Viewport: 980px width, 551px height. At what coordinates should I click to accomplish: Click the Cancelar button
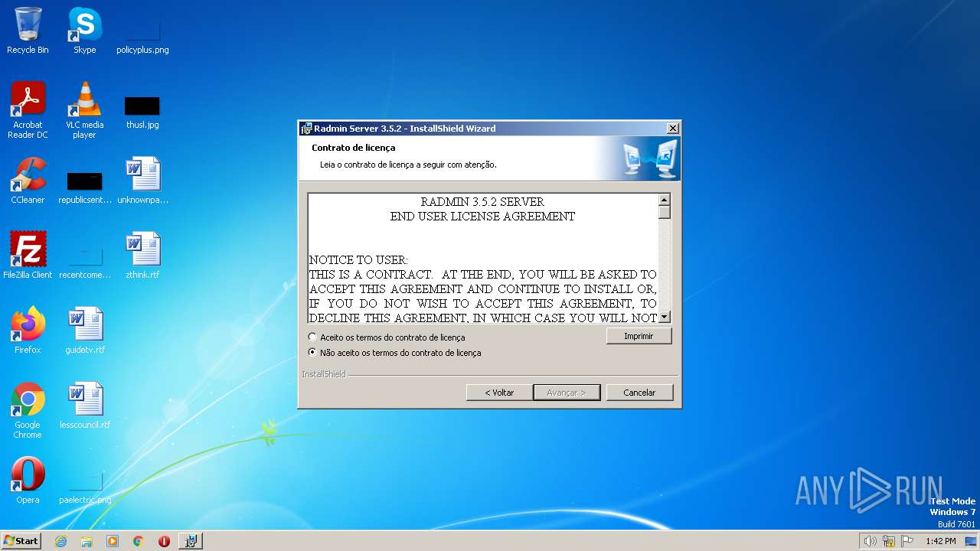tap(639, 393)
